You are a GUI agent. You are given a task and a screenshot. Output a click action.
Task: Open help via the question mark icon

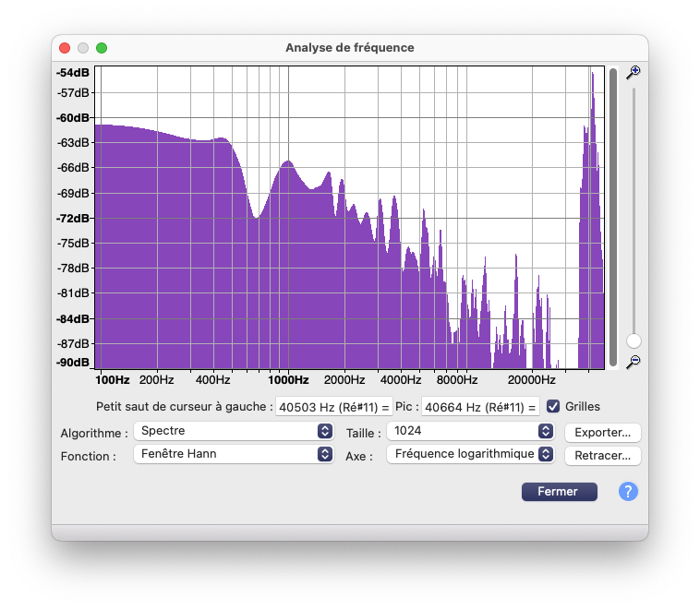click(628, 491)
